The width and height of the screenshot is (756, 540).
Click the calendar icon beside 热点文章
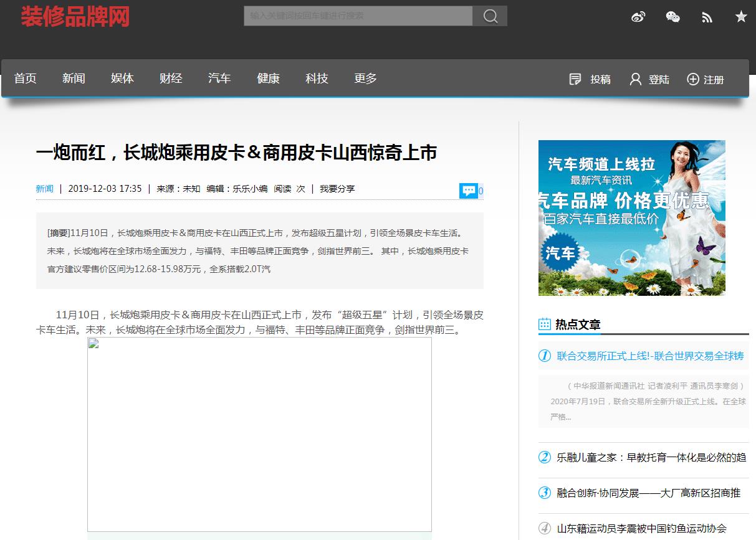(x=545, y=324)
